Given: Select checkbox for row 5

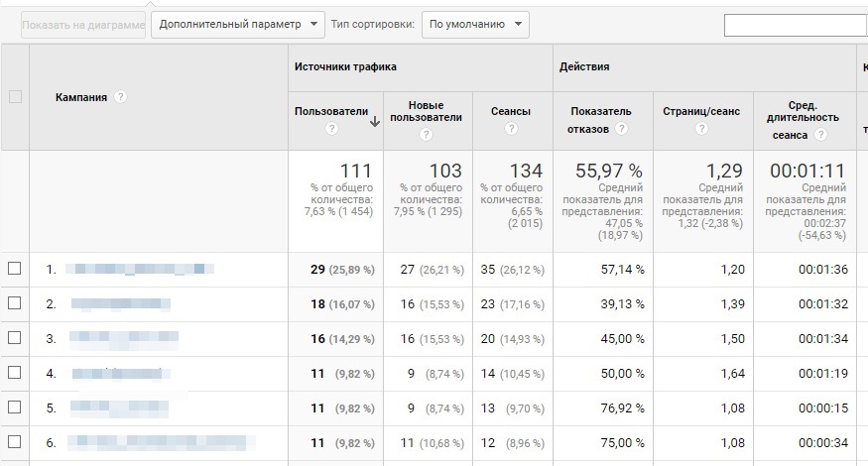Looking at the screenshot, I should pos(15,408).
